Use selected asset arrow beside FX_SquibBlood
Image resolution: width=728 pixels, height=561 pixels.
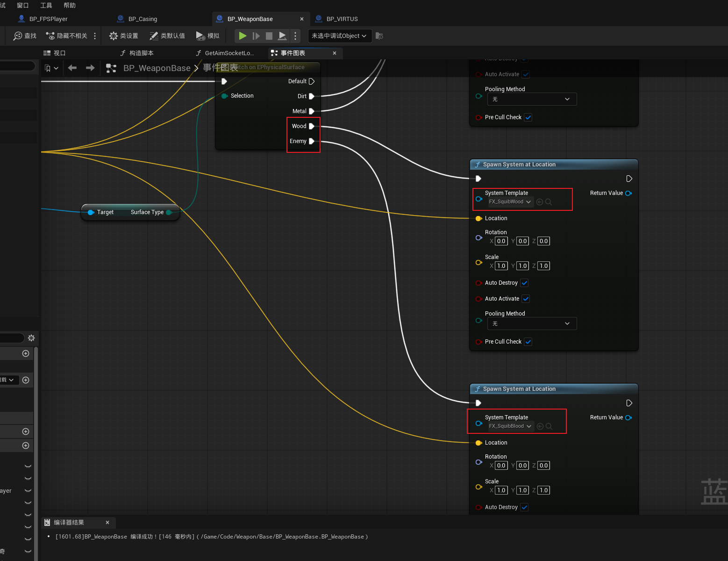[540, 426]
